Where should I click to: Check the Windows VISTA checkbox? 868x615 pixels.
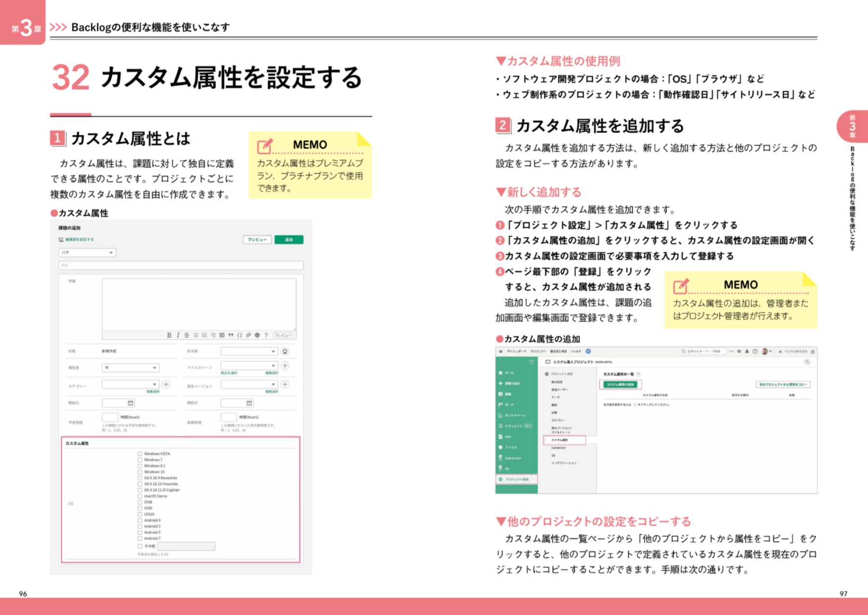(140, 454)
